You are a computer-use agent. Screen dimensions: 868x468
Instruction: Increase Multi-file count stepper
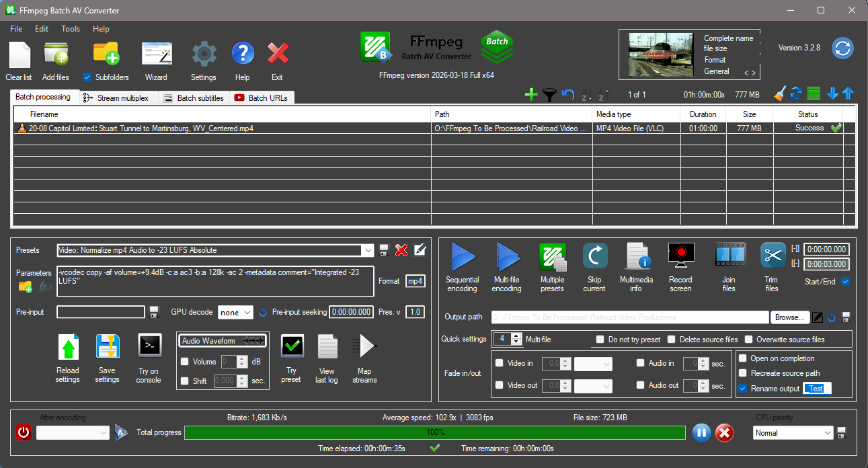pos(516,336)
